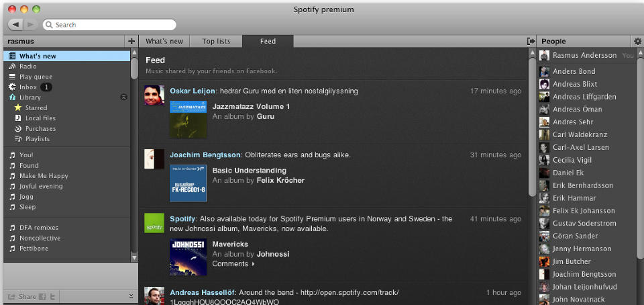Switch to the Top lists tab
Image resolution: width=644 pixels, height=305 pixels.
pos(216,41)
